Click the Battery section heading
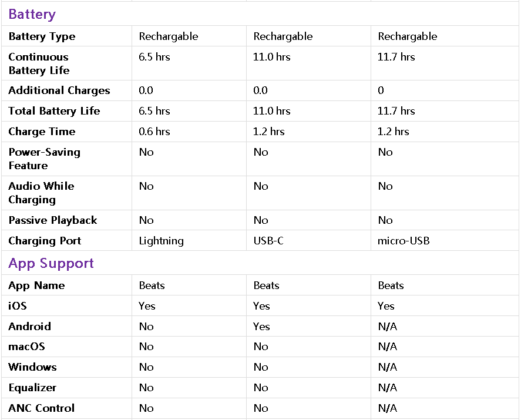This screenshot has width=521, height=420. pyautogui.click(x=32, y=14)
